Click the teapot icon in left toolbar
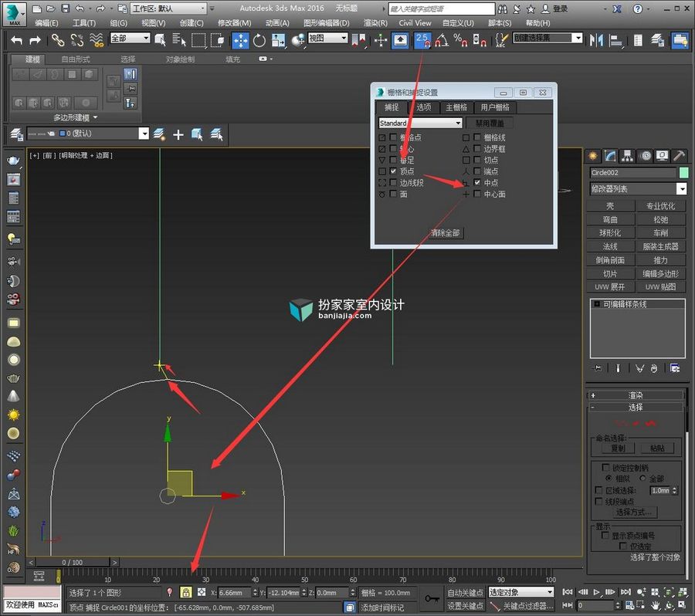This screenshot has height=616, width=695. tap(14, 161)
